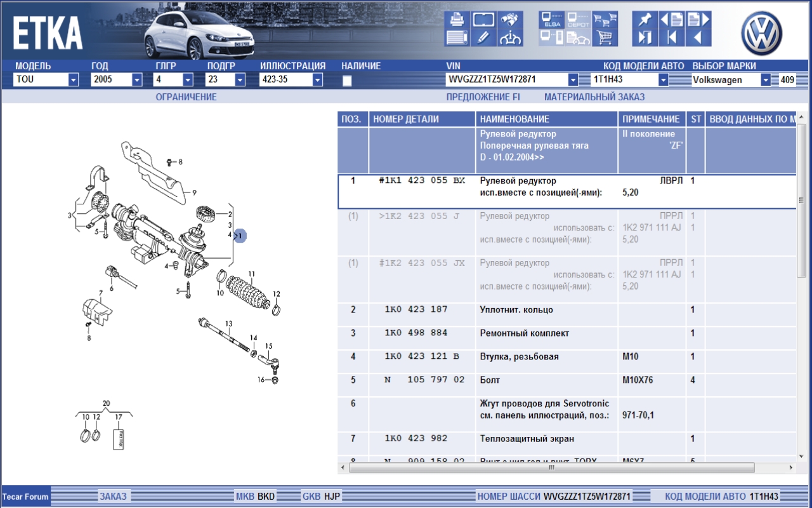The image size is (812, 508).
Task: Select row 1K0 423 187 Уплотнит. кольцо
Action: [x=567, y=315]
